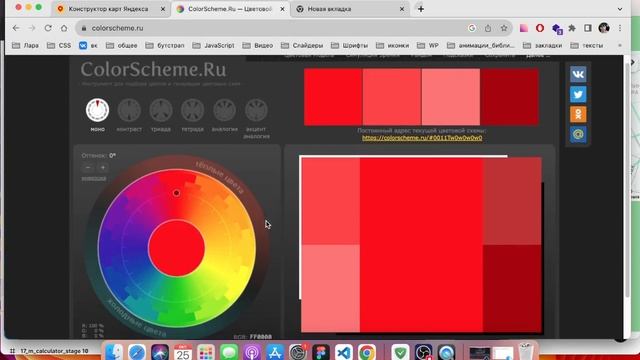This screenshot has width=640, height=360.
Task: Open the permanent color scheme URL link
Action: click(422, 138)
